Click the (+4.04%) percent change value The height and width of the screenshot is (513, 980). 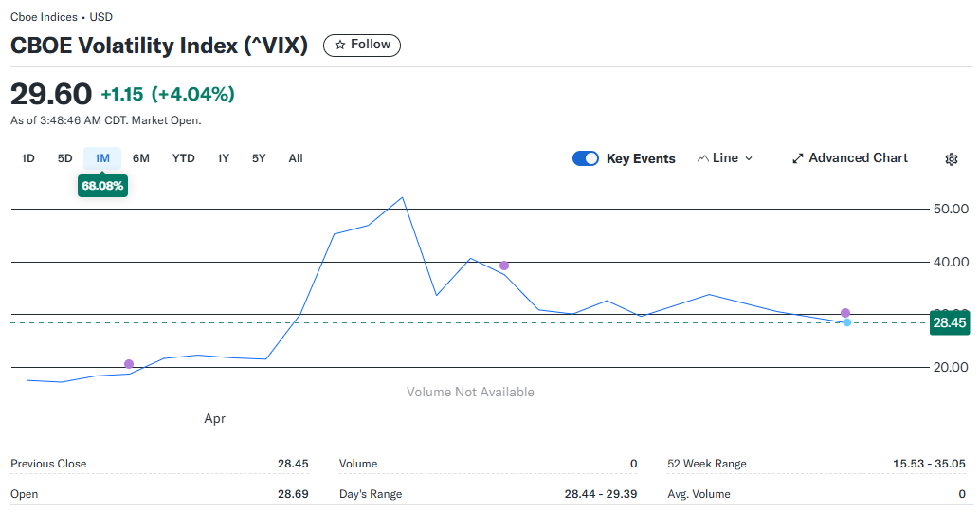193,95
